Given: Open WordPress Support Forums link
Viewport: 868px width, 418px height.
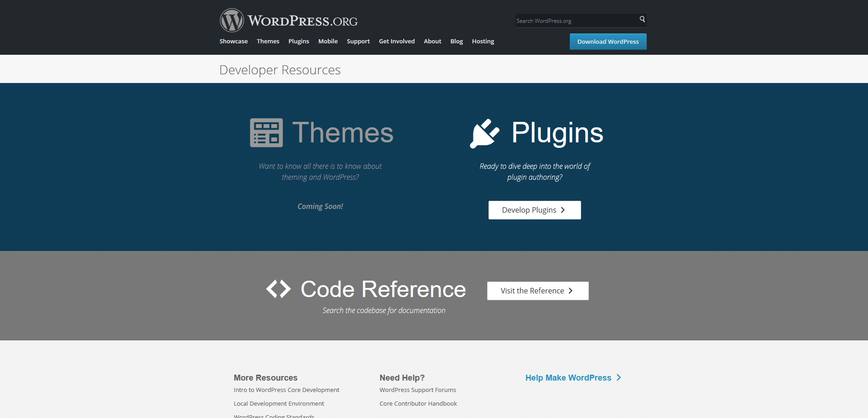Looking at the screenshot, I should (x=418, y=390).
